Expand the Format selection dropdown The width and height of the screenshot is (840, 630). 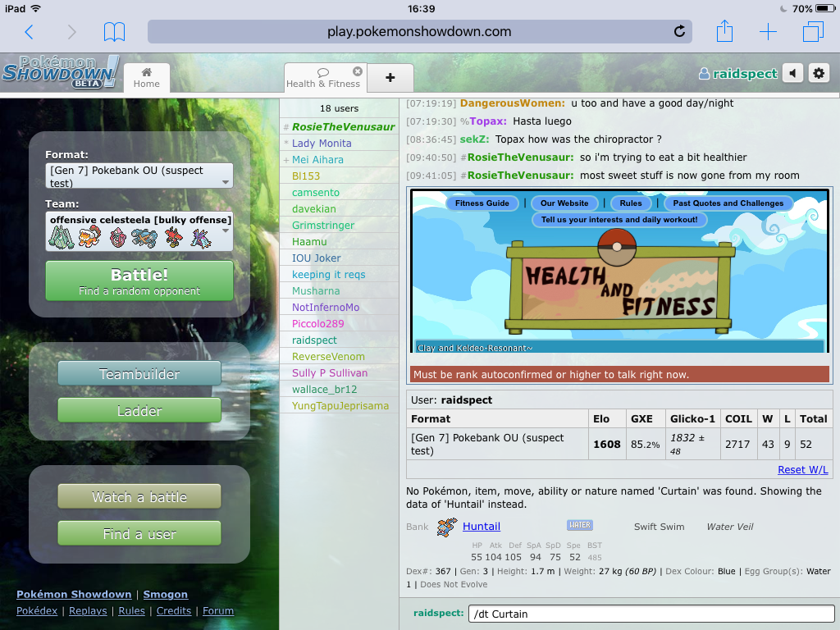click(139, 176)
